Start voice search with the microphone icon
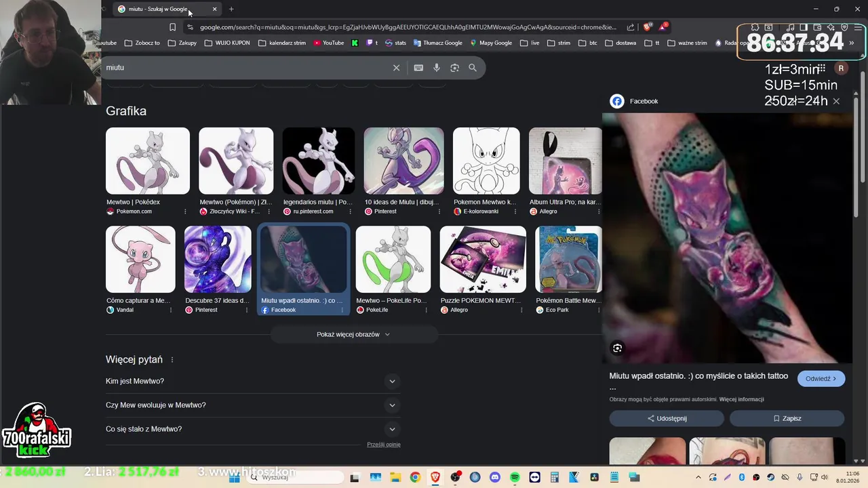 coord(437,68)
